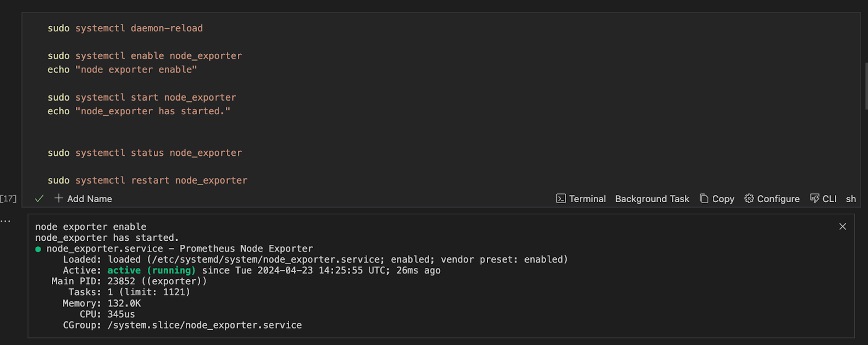Dismiss the output panel with the X
868x345 pixels.
pos(842,226)
